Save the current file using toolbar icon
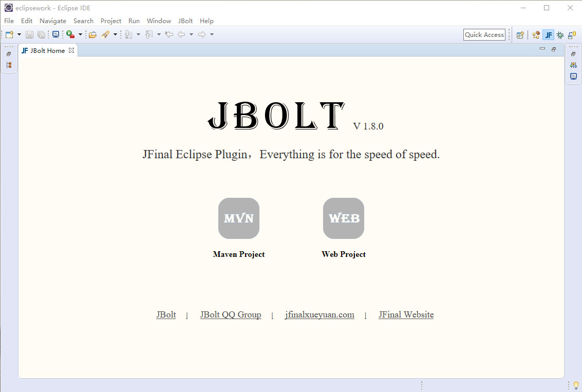 pos(30,34)
